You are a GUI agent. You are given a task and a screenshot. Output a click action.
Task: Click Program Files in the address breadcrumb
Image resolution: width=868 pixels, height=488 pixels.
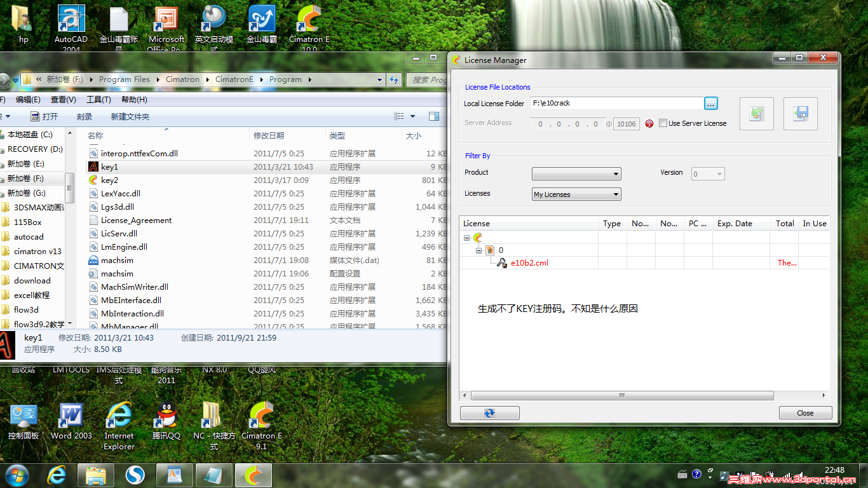pos(125,79)
